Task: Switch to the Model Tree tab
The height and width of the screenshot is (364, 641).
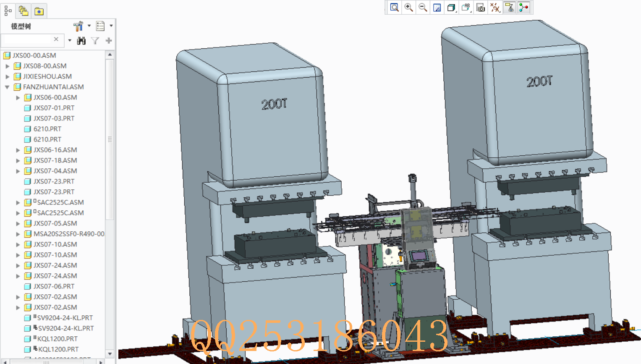Action: [x=8, y=11]
